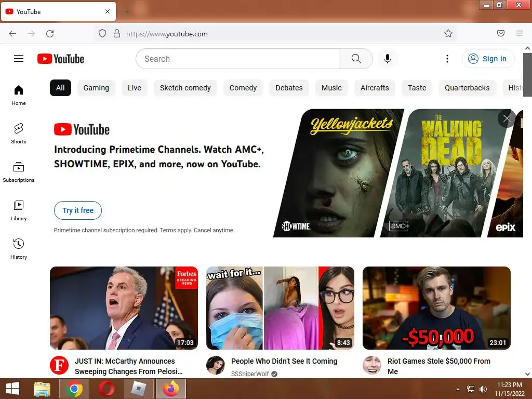Click the volume speaker tray icon
532x399 pixels.
pyautogui.click(x=483, y=389)
